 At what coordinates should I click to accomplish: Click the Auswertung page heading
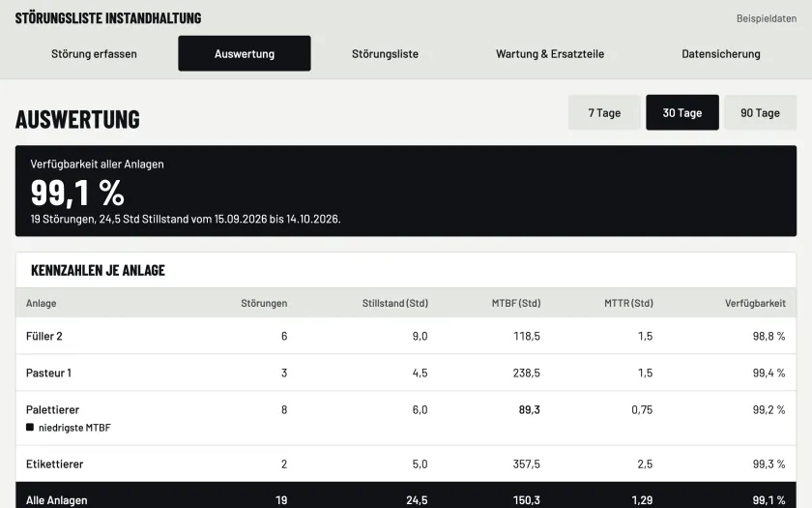coord(77,119)
